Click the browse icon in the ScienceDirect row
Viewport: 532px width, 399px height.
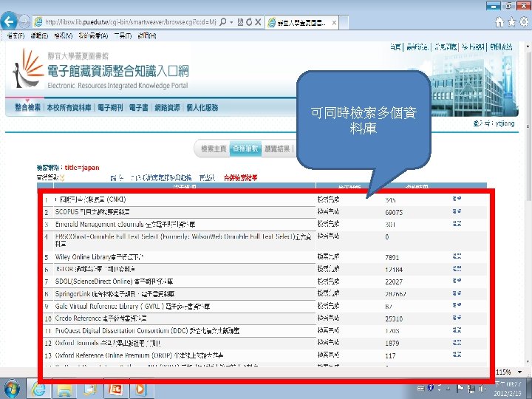[457, 281]
